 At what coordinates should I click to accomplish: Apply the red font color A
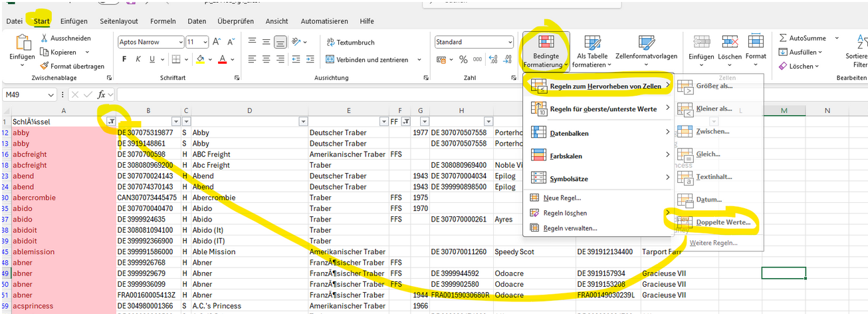223,59
